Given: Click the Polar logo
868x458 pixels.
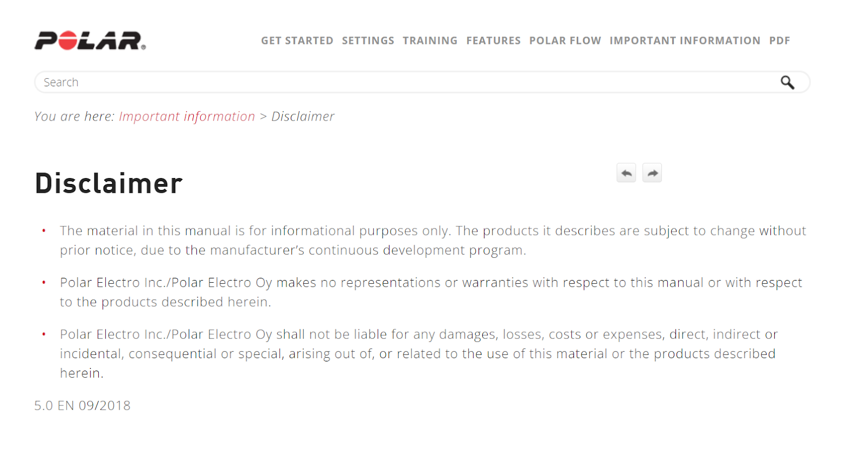Looking at the screenshot, I should (90, 40).
